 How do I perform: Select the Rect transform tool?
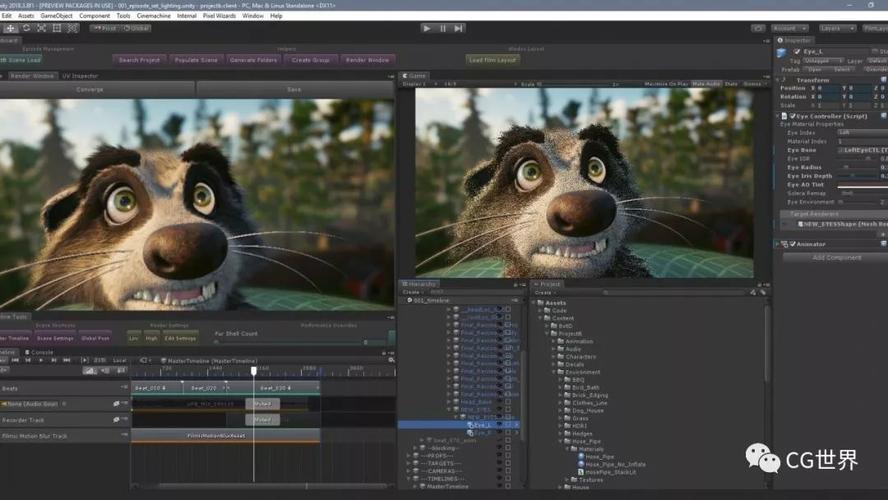[x=57, y=28]
